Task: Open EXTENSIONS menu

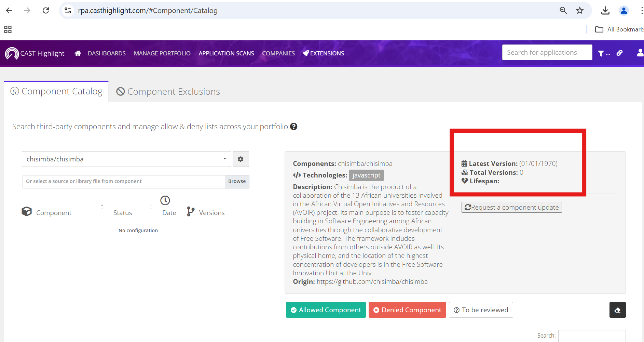Action: (324, 53)
